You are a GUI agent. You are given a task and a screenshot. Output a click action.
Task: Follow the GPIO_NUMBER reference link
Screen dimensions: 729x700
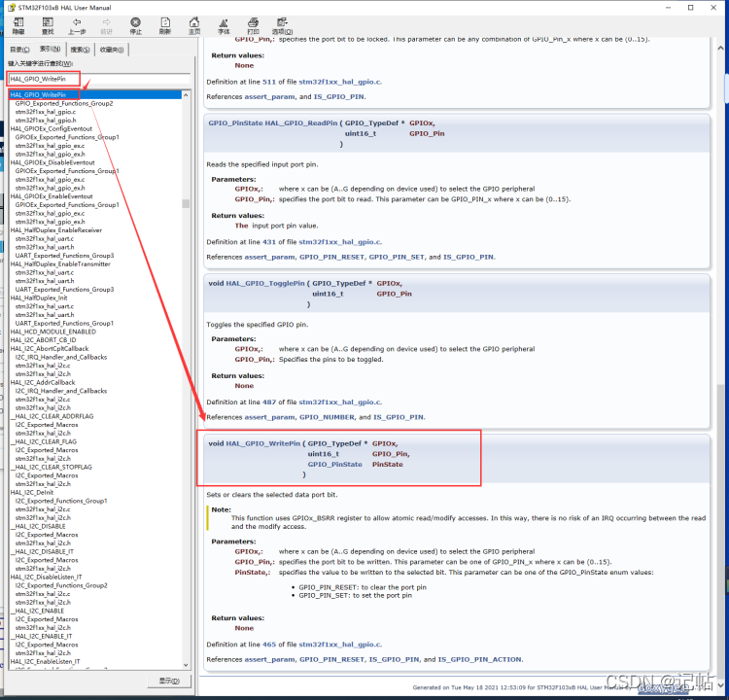tap(327, 417)
